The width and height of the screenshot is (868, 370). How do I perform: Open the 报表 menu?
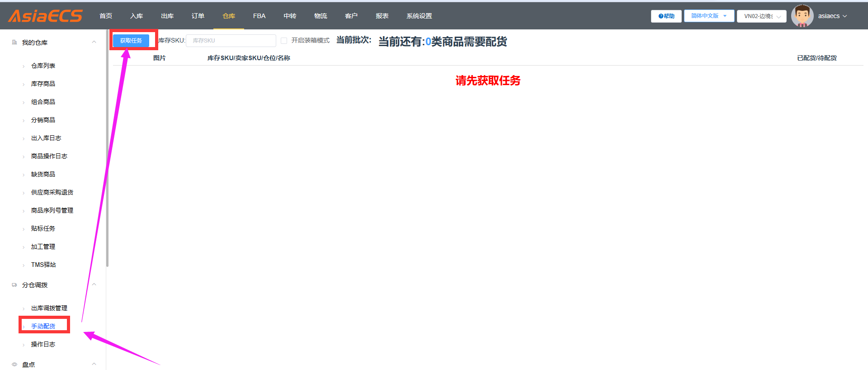382,16
